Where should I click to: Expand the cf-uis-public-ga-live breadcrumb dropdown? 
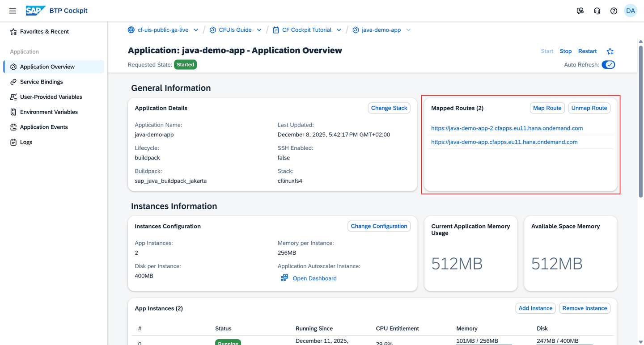coord(196,30)
